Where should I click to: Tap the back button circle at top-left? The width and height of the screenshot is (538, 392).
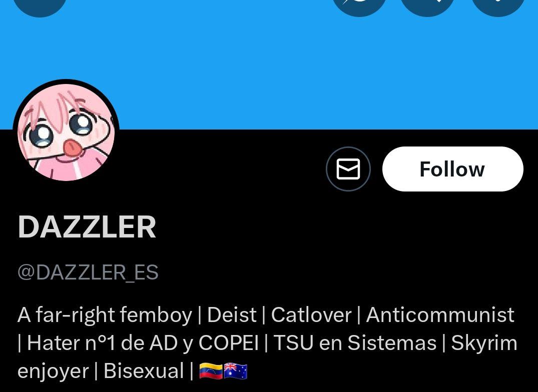[x=40, y=4]
